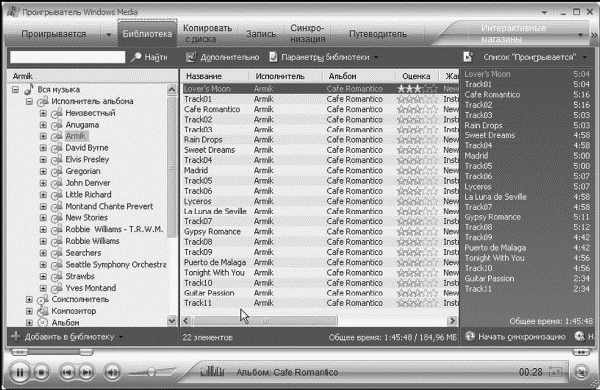This screenshot has width=600, height=390.
Task: Sort by the Название column header
Action: [215, 76]
